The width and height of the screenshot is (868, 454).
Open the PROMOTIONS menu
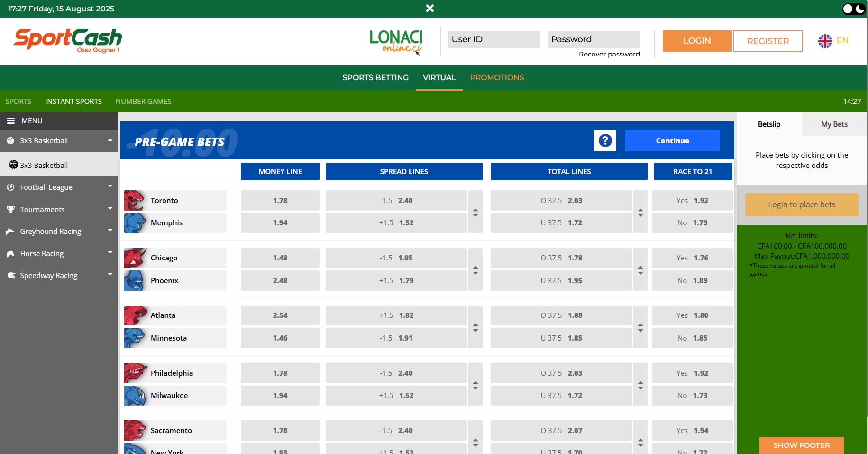click(x=497, y=77)
